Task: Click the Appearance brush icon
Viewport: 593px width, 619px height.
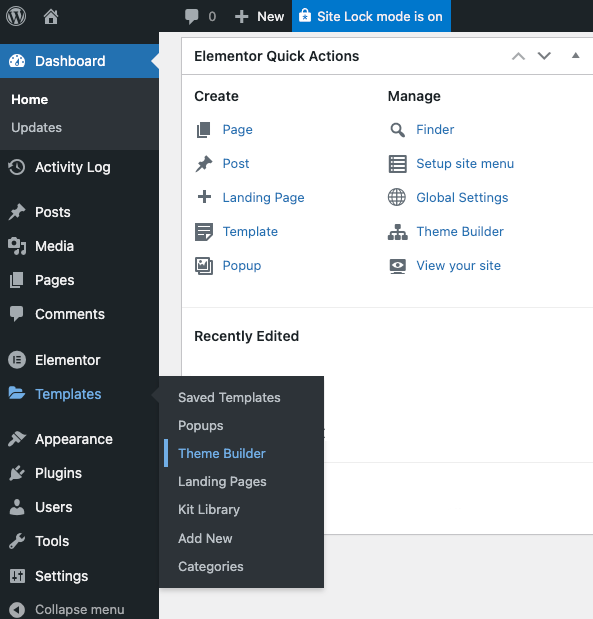Action: [17, 439]
